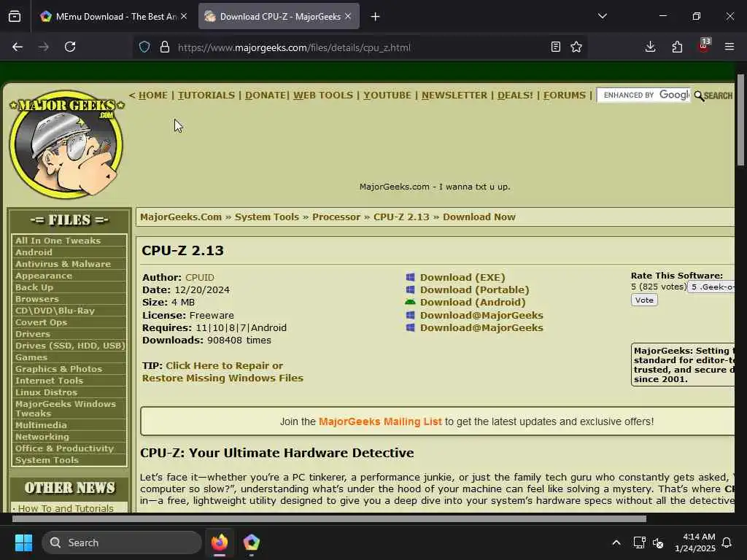This screenshot has height=560, width=747.
Task: Open Firefox View icon in tab bar
Action: [15, 16]
